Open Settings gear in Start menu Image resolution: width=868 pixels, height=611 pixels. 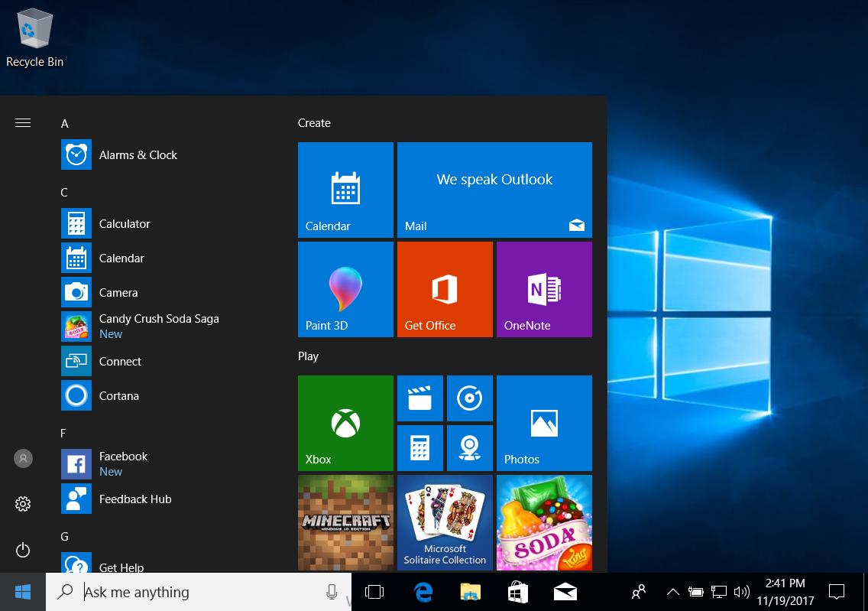click(x=23, y=504)
